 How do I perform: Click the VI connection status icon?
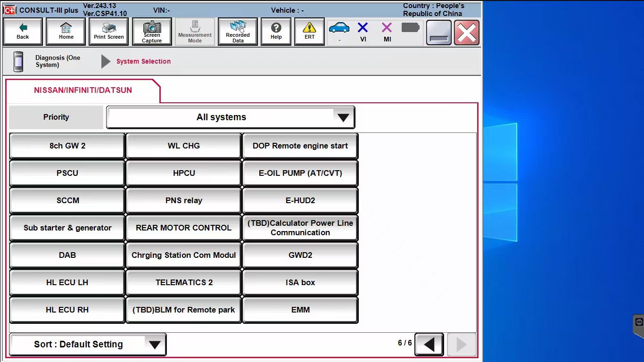pyautogui.click(x=363, y=28)
